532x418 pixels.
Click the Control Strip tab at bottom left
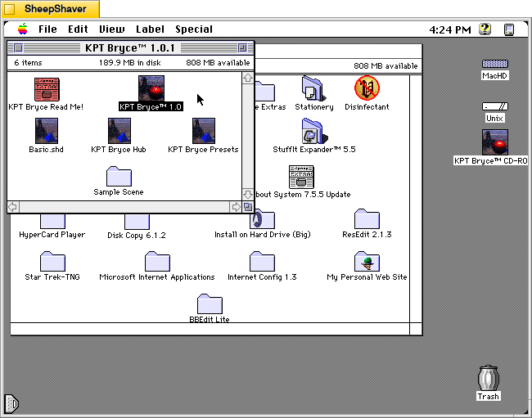pyautogui.click(x=11, y=404)
